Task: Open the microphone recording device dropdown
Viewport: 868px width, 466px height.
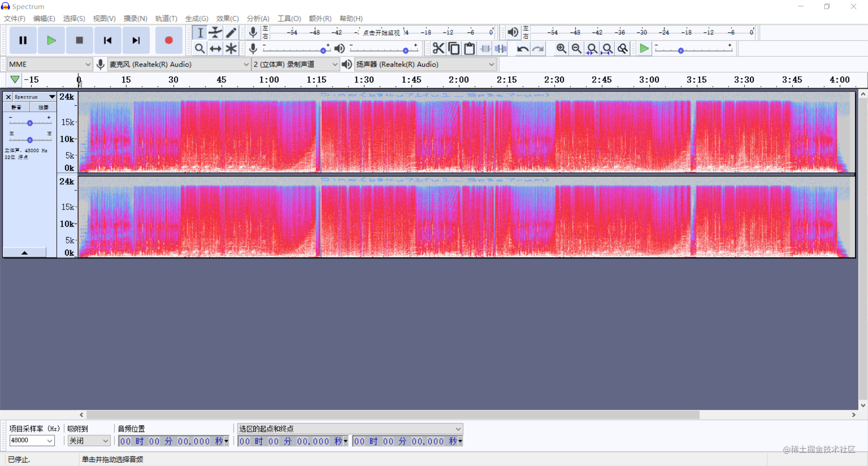Action: pyautogui.click(x=179, y=64)
